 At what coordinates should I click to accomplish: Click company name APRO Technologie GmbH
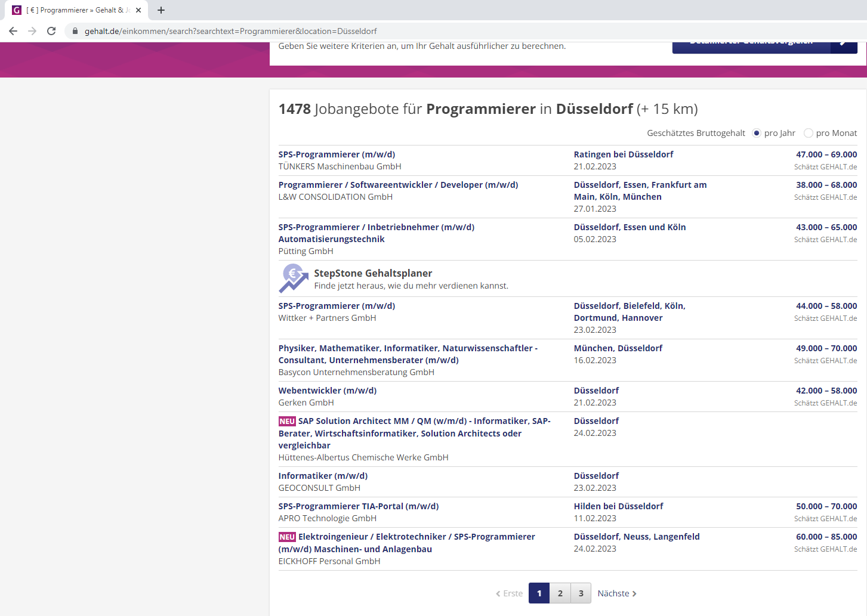click(x=328, y=518)
